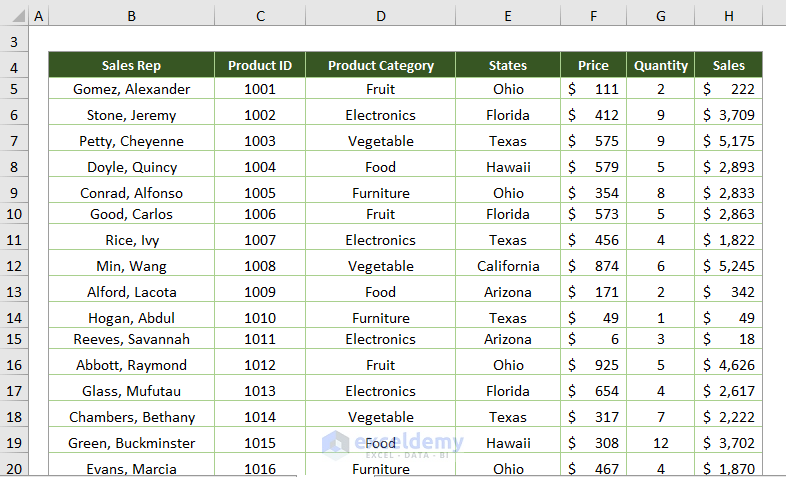
Task: Click the $4,626 sales cell
Action: pyautogui.click(x=728, y=365)
